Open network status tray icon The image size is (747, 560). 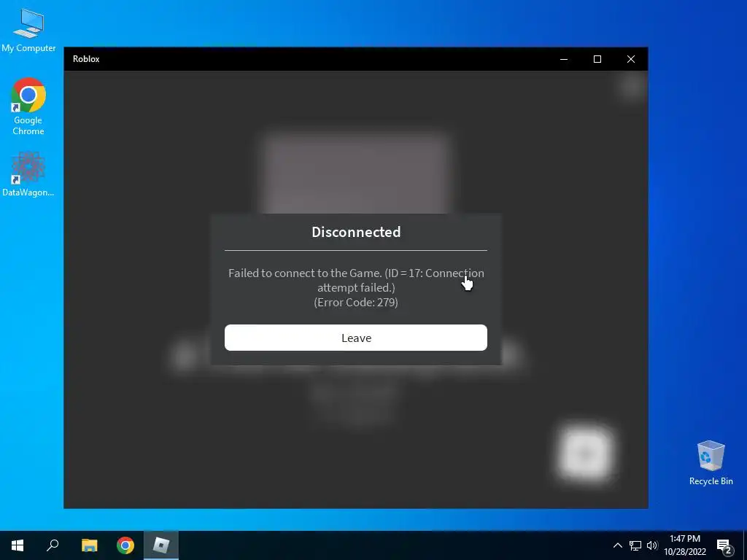pyautogui.click(x=635, y=545)
